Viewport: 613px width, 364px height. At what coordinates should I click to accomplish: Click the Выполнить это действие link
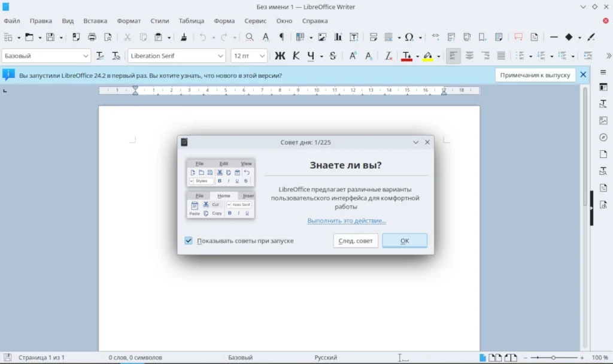tap(347, 220)
